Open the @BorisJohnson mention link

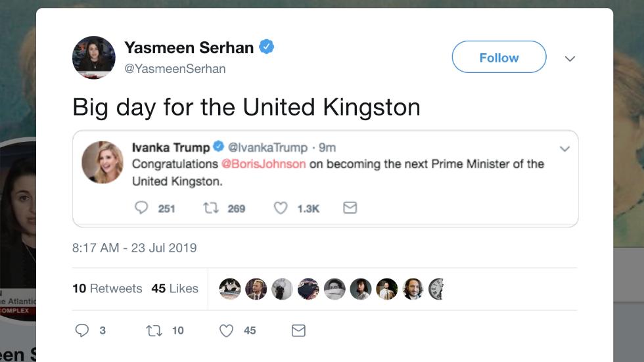(264, 164)
